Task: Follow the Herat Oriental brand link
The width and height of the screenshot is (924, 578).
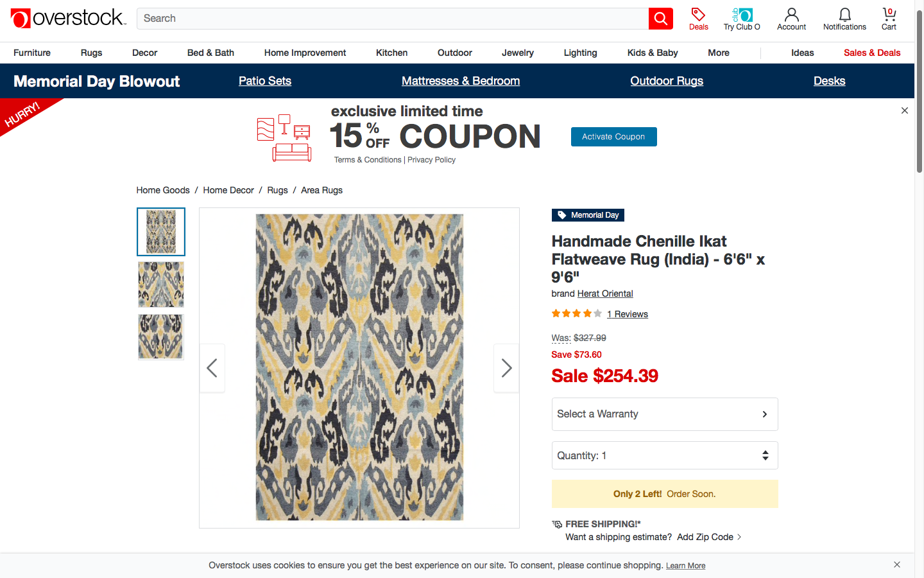Action: pyautogui.click(x=605, y=293)
